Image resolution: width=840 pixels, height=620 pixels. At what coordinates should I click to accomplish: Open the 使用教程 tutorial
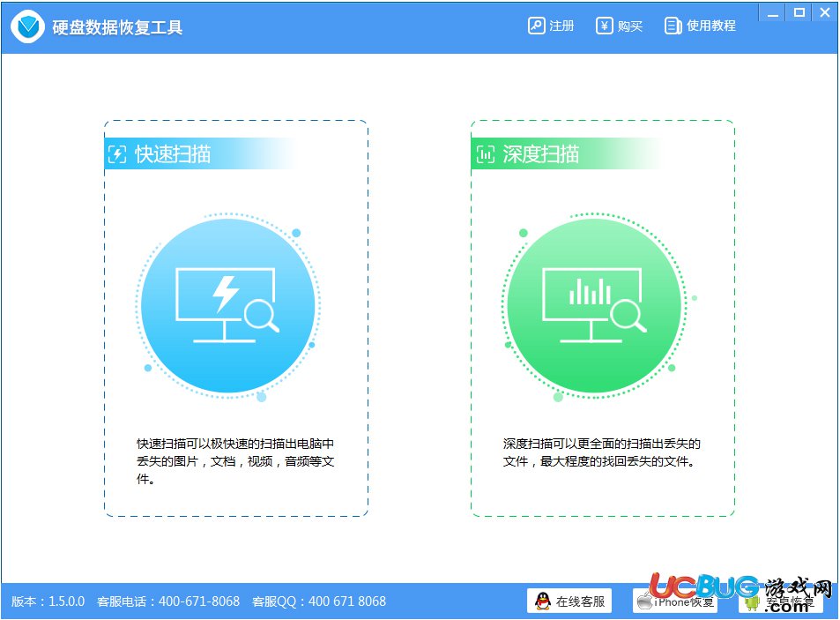pos(700,26)
